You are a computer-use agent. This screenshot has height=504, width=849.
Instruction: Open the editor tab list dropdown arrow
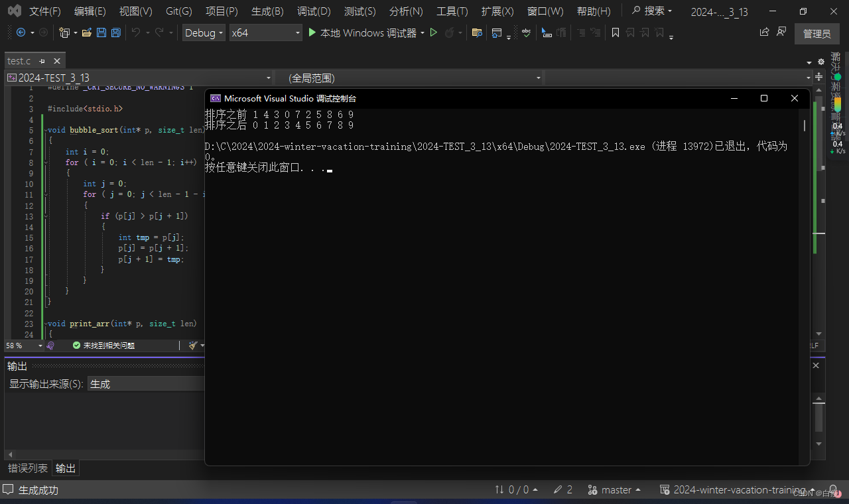810,62
